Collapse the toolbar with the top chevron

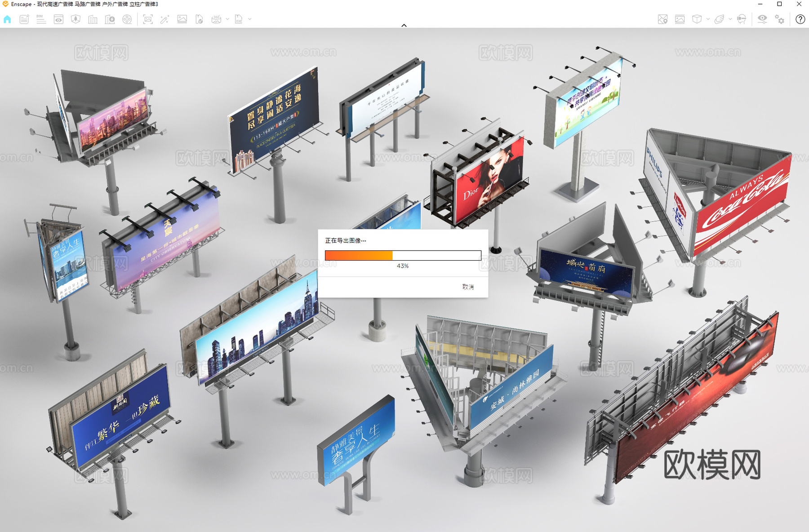pyautogui.click(x=404, y=26)
